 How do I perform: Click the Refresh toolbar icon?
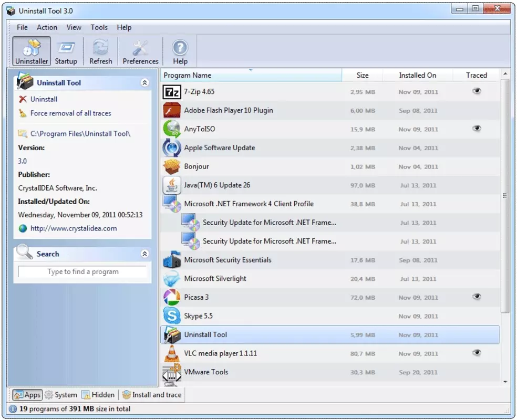[x=100, y=51]
